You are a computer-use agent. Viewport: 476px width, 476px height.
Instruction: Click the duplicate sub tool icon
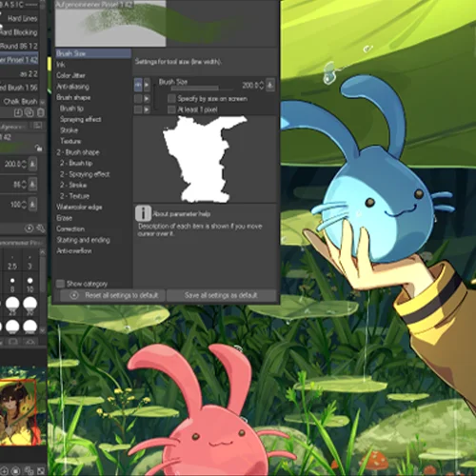click(x=30, y=112)
